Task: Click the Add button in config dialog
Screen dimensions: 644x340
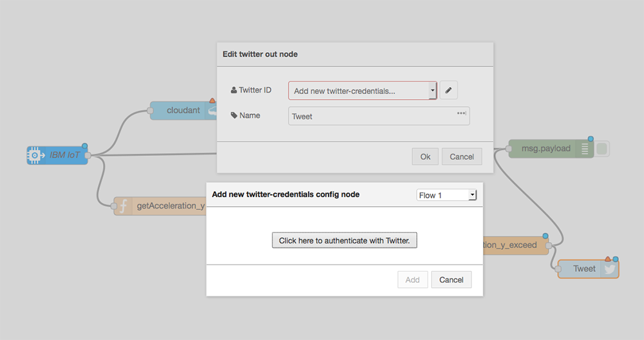Action: pyautogui.click(x=412, y=279)
